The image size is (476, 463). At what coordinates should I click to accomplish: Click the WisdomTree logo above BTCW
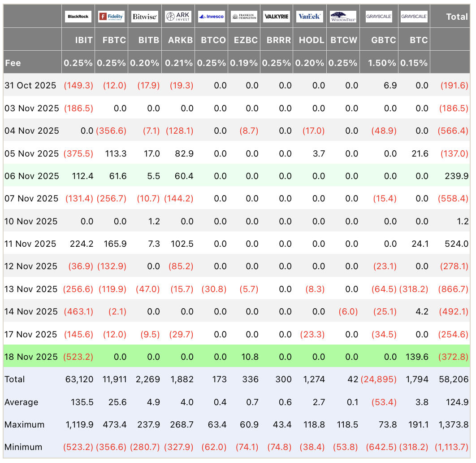[x=343, y=17]
